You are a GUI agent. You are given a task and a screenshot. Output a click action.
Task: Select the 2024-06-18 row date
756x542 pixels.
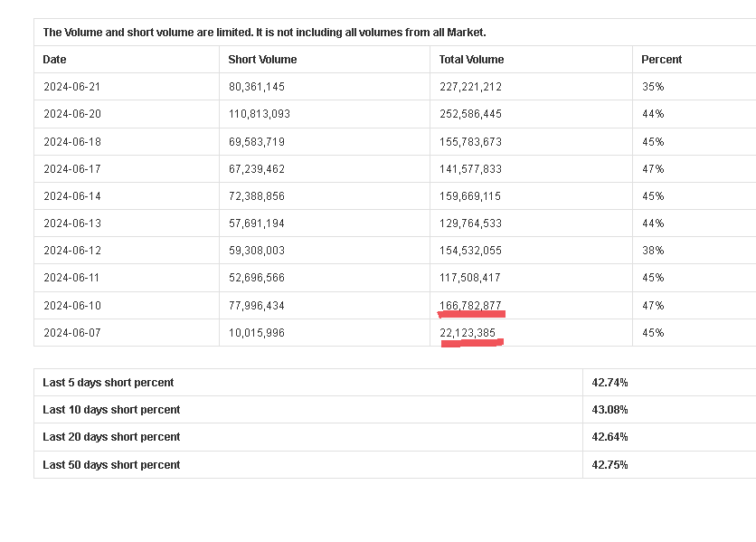tap(71, 142)
